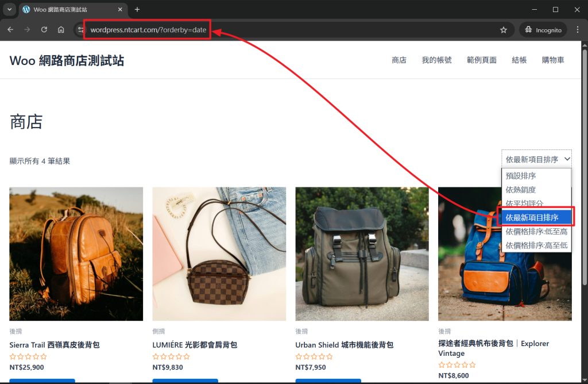Screen dimensions: 588x384
Task: Open the site information icon in address bar
Action: click(x=80, y=30)
